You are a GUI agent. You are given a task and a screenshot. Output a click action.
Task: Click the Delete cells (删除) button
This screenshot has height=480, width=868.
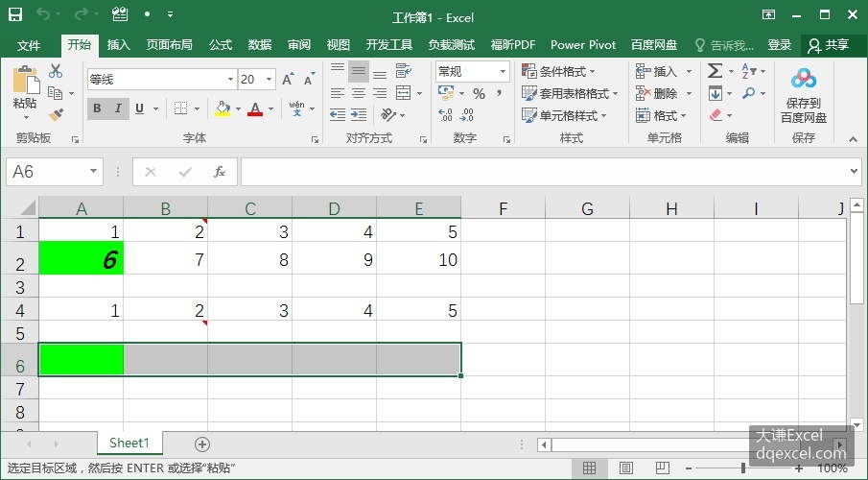tap(657, 93)
